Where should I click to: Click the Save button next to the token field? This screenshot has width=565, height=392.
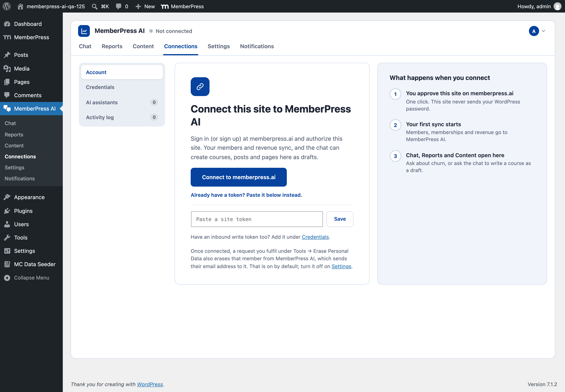click(x=340, y=219)
